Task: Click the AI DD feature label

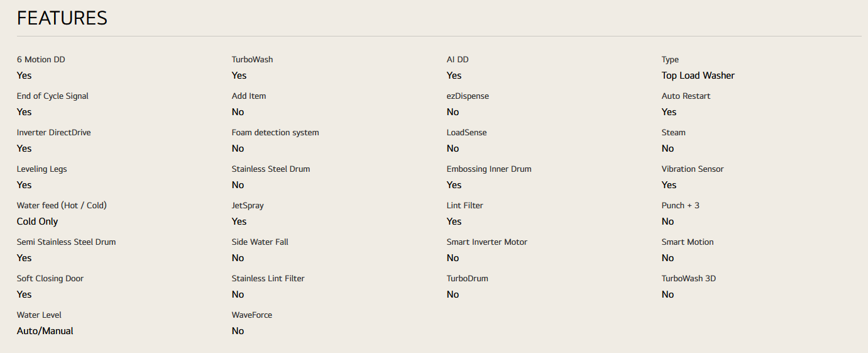Action: pos(458,60)
